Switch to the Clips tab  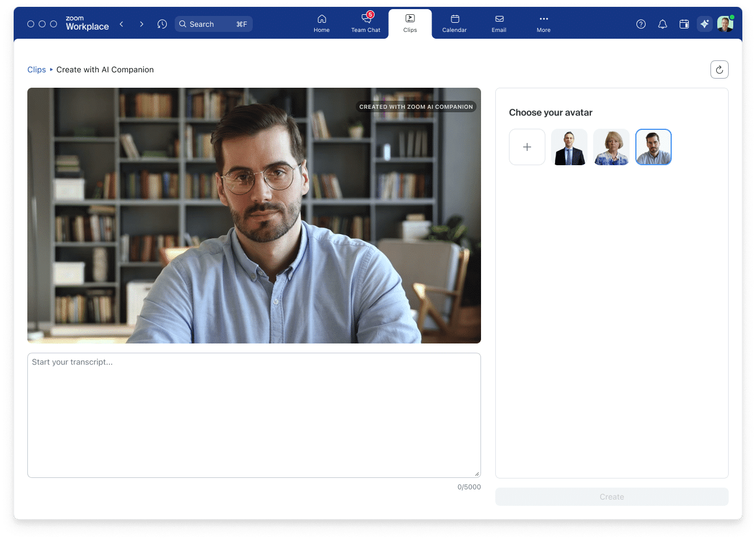pyautogui.click(x=410, y=23)
